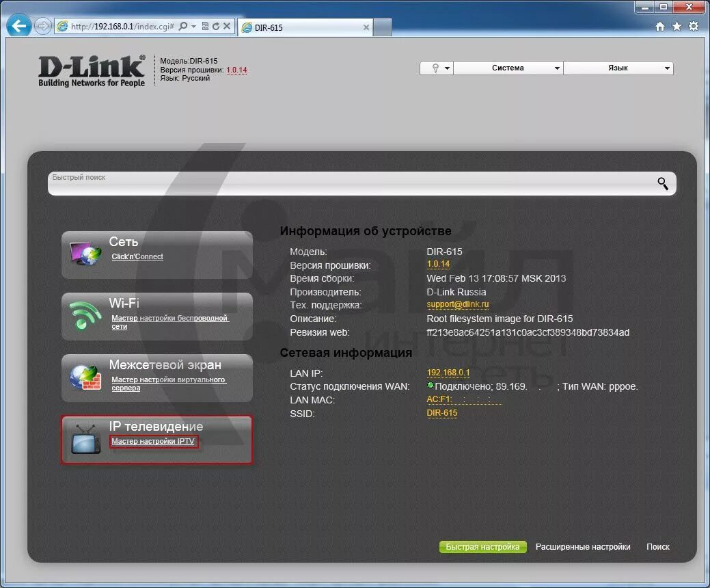Screen dimensions: 710x588
Task: Switch to Поиск view
Action: coord(658,547)
